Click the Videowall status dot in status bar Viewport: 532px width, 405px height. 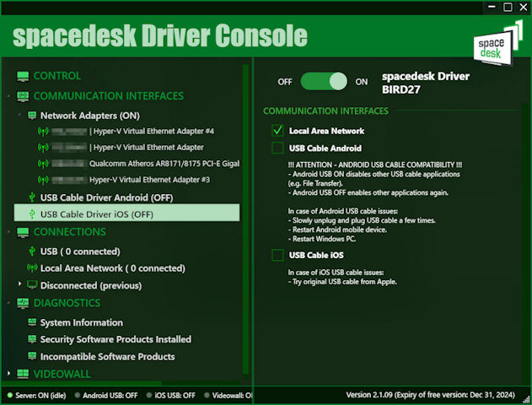(x=207, y=395)
